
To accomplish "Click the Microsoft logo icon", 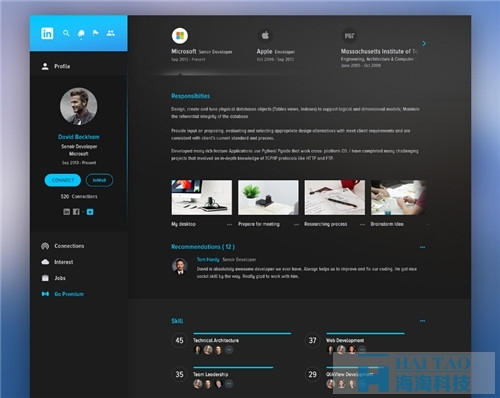I will [180, 36].
